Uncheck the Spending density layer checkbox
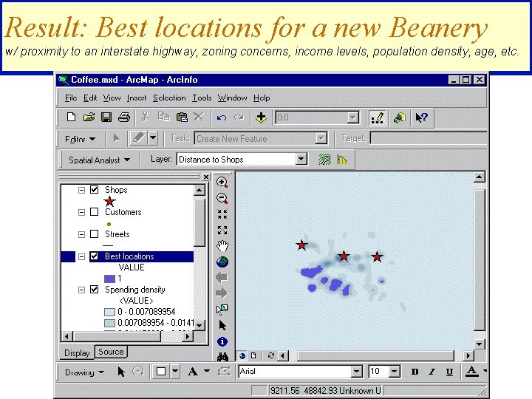Screen dimensions: 532x399 pos(95,290)
